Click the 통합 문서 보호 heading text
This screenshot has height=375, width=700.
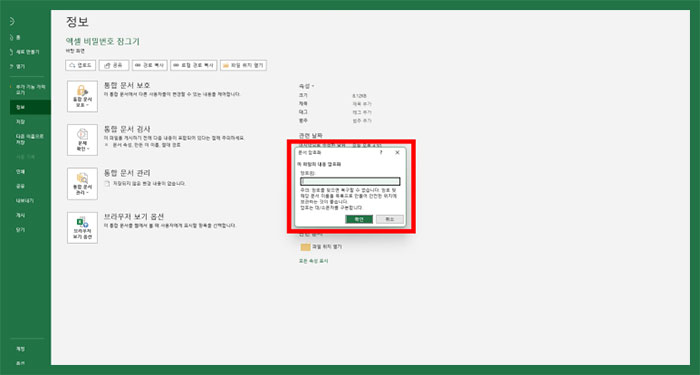127,85
